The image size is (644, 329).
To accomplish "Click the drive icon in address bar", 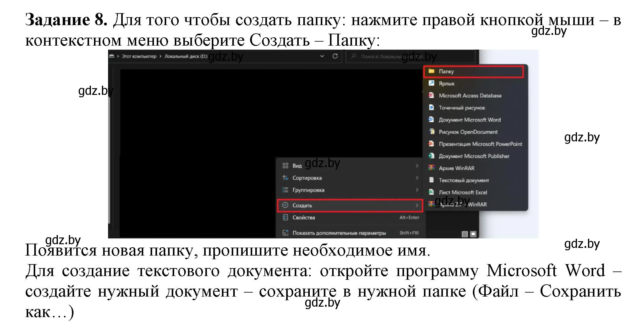I will pos(111,56).
